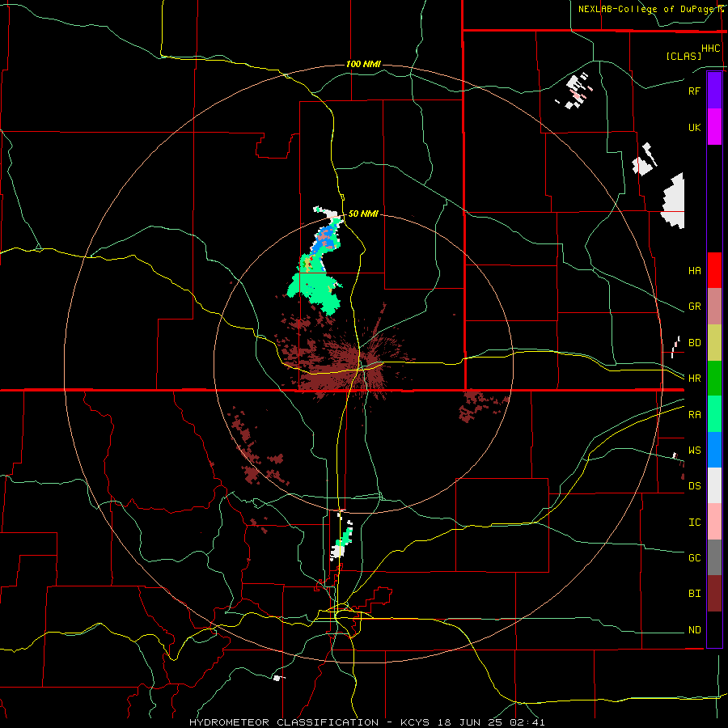Click the [CLAS] units label
The image size is (728, 728).
click(684, 56)
